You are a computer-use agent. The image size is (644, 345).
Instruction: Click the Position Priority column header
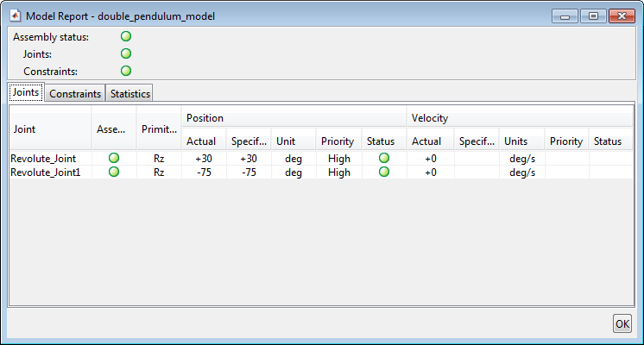click(338, 141)
